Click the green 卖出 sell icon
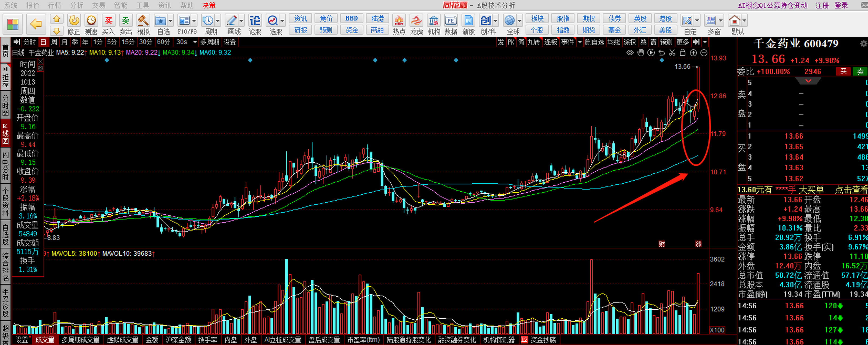This screenshot has height=345, width=868. [126, 20]
